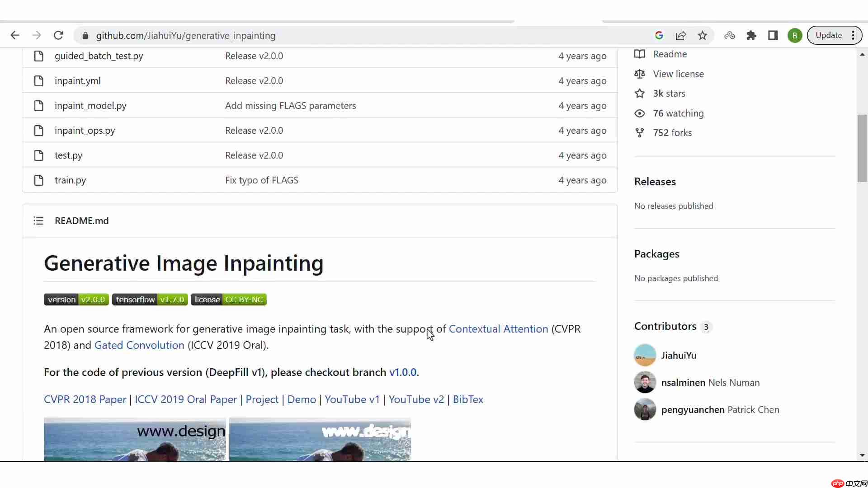Open the Contextual Attention link
This screenshot has width=868, height=488.
click(x=498, y=329)
